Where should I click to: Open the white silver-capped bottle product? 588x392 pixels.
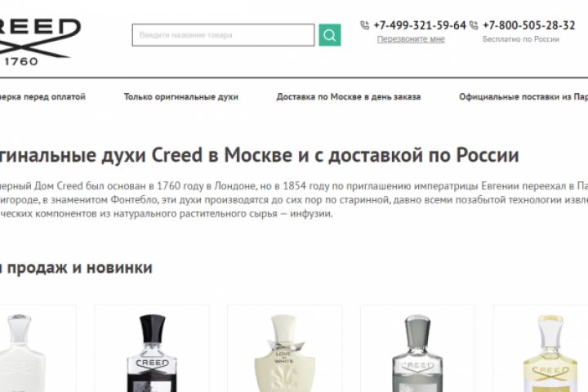[38, 349]
